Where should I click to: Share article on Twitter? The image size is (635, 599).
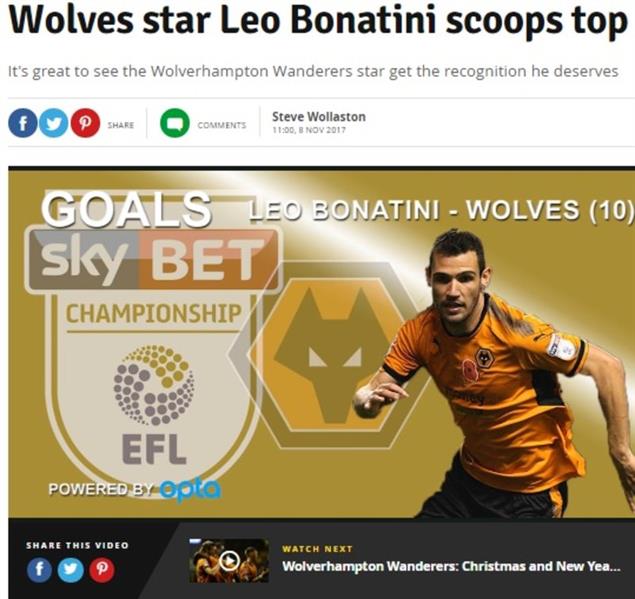click(x=53, y=123)
